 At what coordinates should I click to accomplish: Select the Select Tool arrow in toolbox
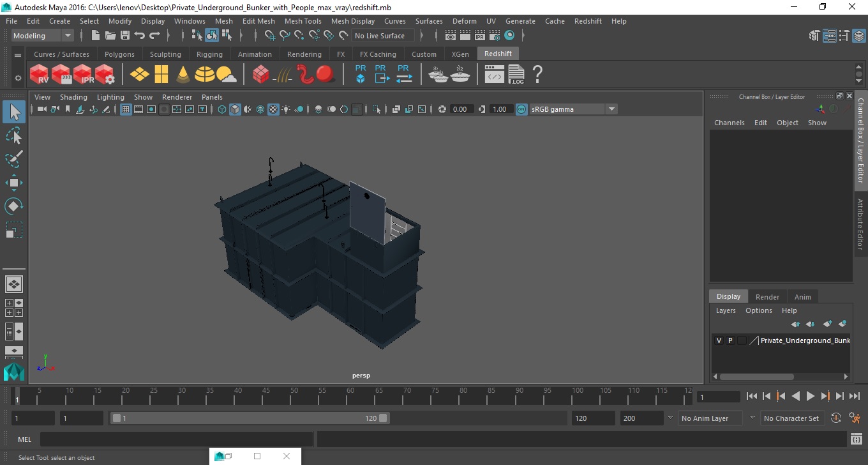[x=14, y=112]
